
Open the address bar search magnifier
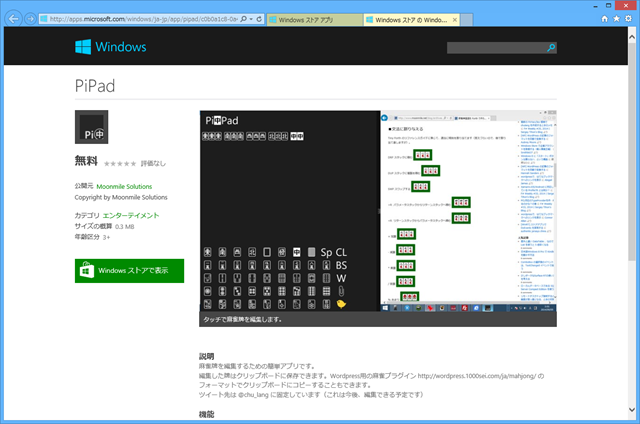(x=244, y=19)
